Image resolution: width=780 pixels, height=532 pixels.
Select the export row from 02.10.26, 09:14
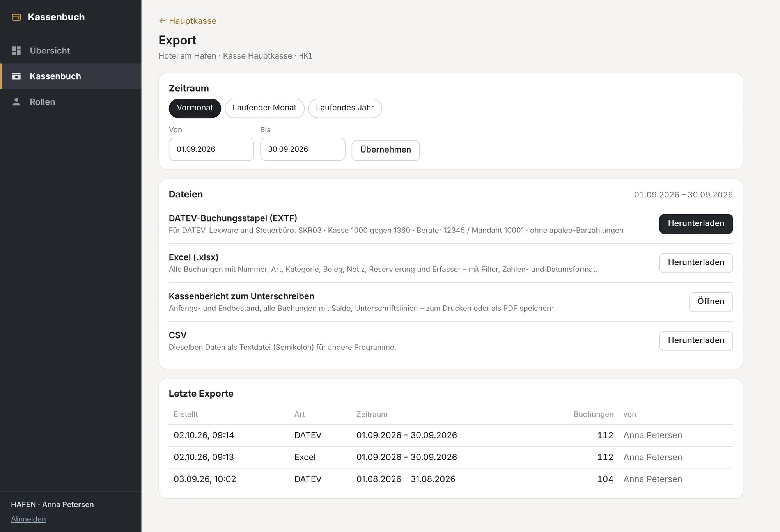(451, 435)
